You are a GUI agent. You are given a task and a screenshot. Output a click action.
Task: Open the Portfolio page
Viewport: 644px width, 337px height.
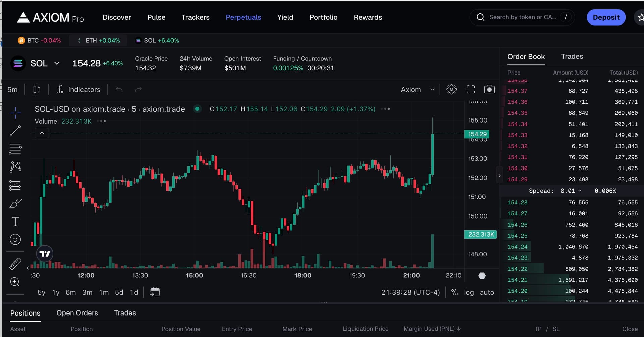click(x=323, y=17)
